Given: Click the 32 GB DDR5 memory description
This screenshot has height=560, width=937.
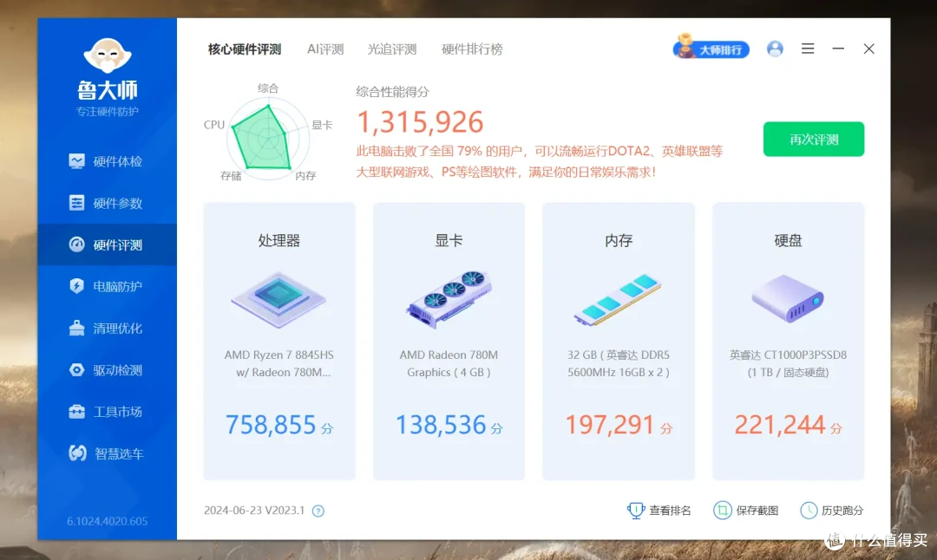Looking at the screenshot, I should 619,363.
